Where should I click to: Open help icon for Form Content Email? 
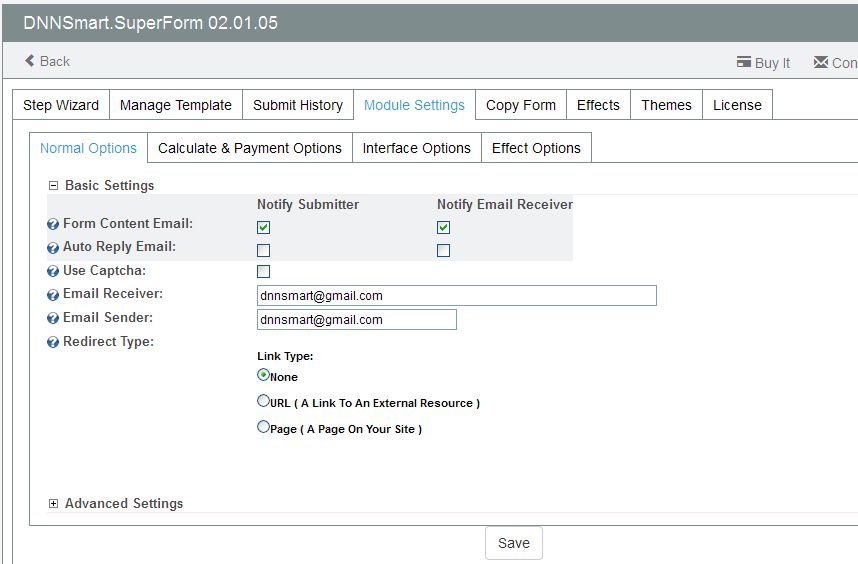tap(53, 224)
